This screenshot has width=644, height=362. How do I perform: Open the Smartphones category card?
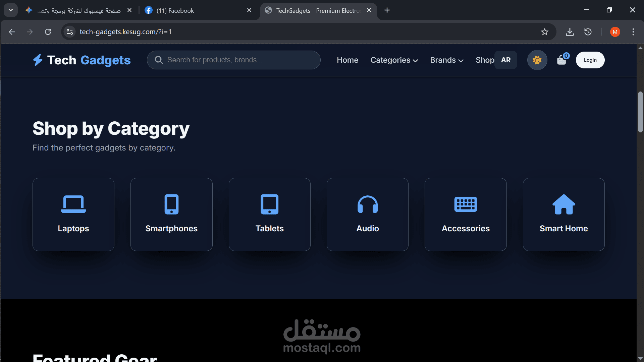[171, 215]
